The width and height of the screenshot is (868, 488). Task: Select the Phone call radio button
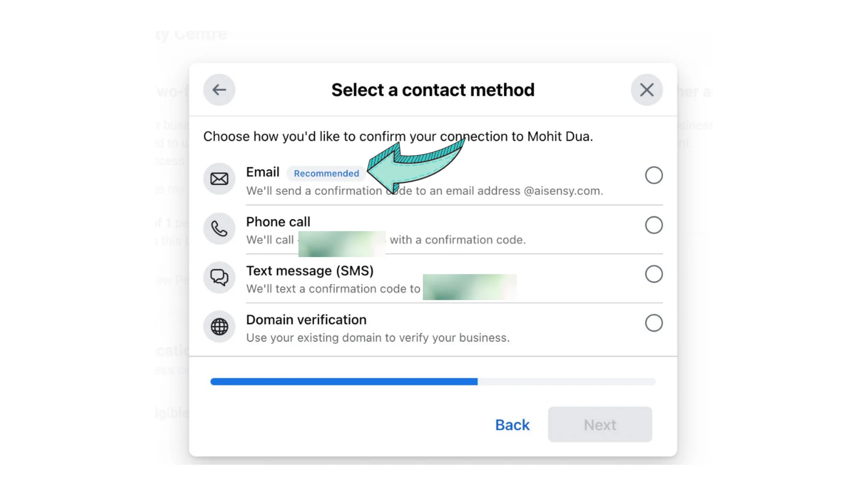click(654, 225)
